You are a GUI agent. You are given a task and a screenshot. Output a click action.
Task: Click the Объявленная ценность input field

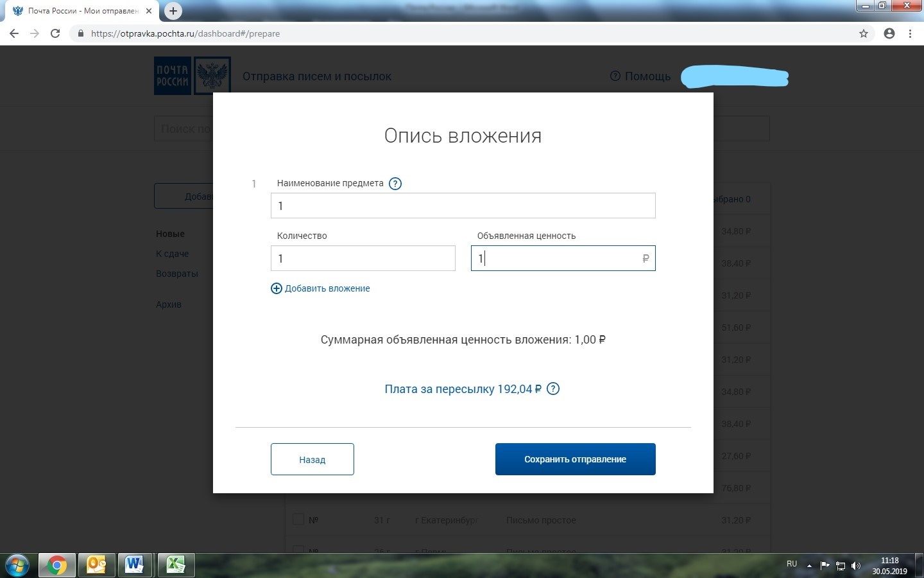click(x=563, y=258)
